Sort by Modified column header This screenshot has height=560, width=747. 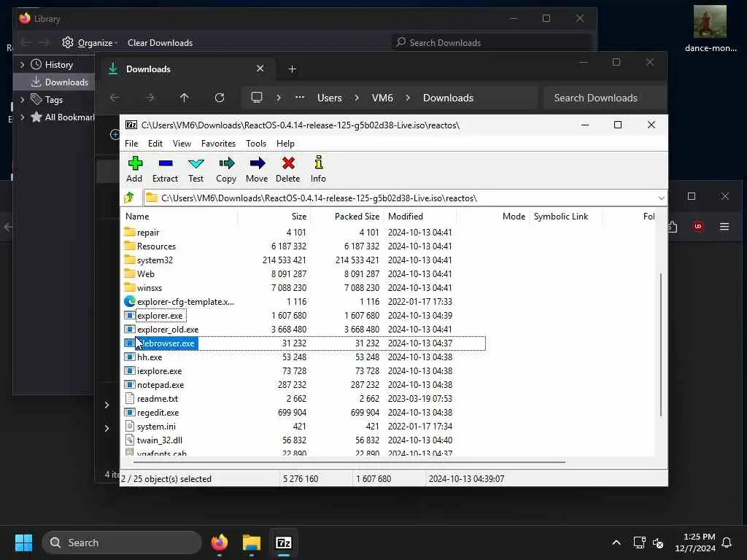point(420,216)
